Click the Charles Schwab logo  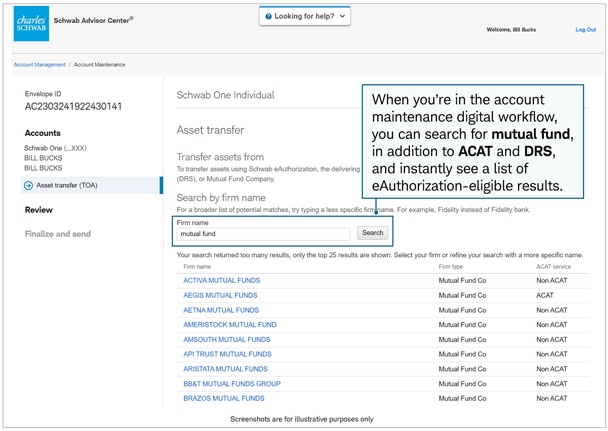click(x=31, y=23)
